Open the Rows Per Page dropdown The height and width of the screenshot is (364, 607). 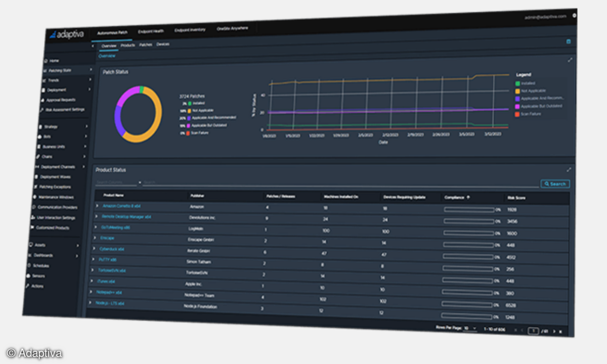470,328
